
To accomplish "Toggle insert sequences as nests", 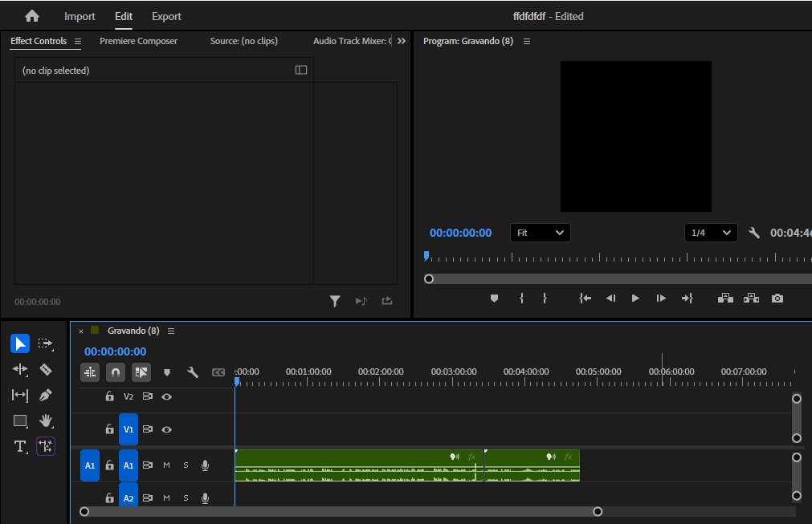I will (x=90, y=372).
